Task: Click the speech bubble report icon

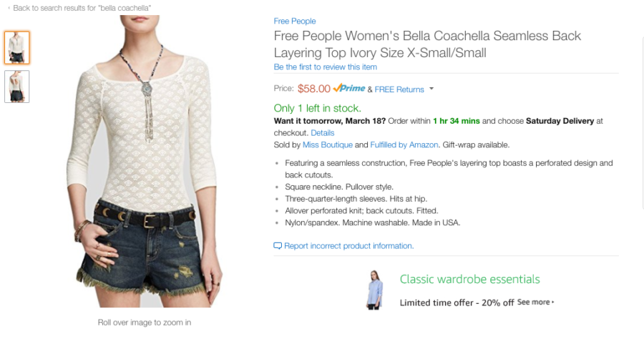Action: point(278,246)
